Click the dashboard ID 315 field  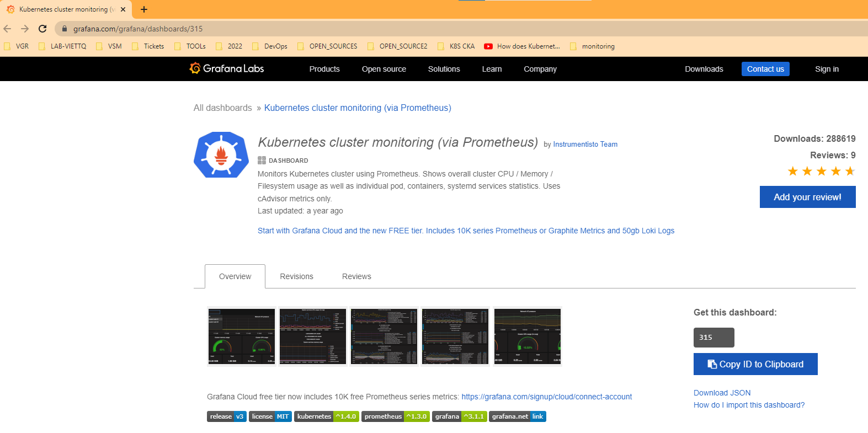(714, 338)
